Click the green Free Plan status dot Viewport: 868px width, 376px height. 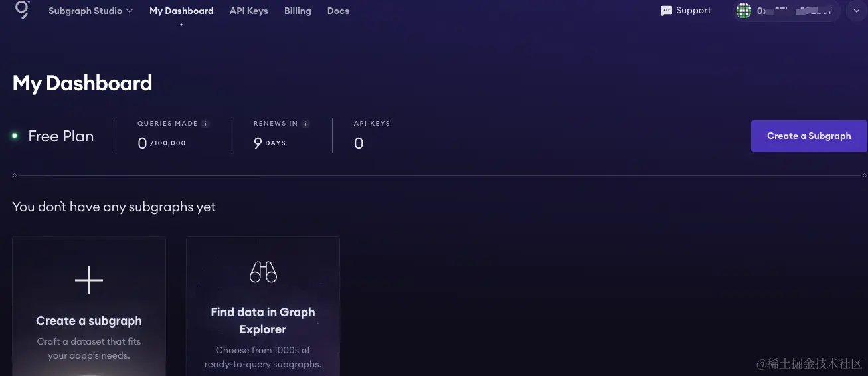click(x=15, y=136)
